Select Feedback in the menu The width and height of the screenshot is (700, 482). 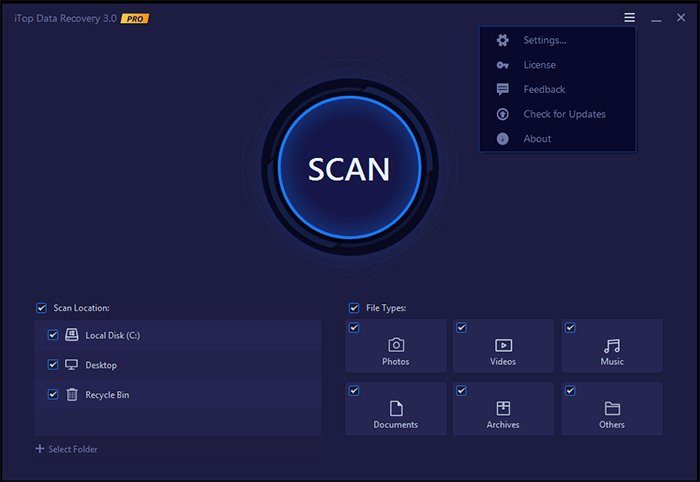[544, 89]
